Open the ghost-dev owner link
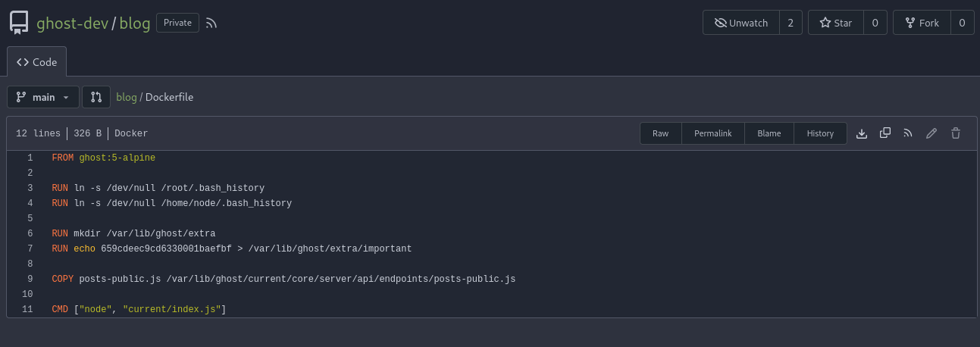This screenshot has width=980, height=347. coord(73,23)
